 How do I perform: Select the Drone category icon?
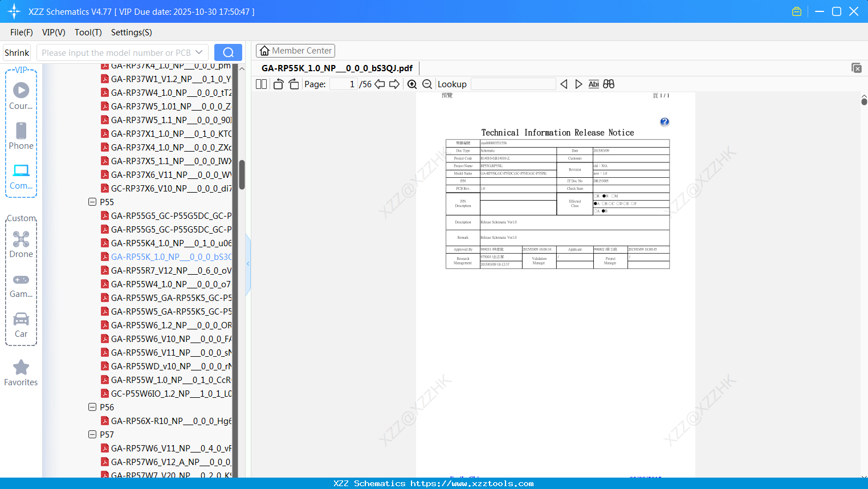21,244
